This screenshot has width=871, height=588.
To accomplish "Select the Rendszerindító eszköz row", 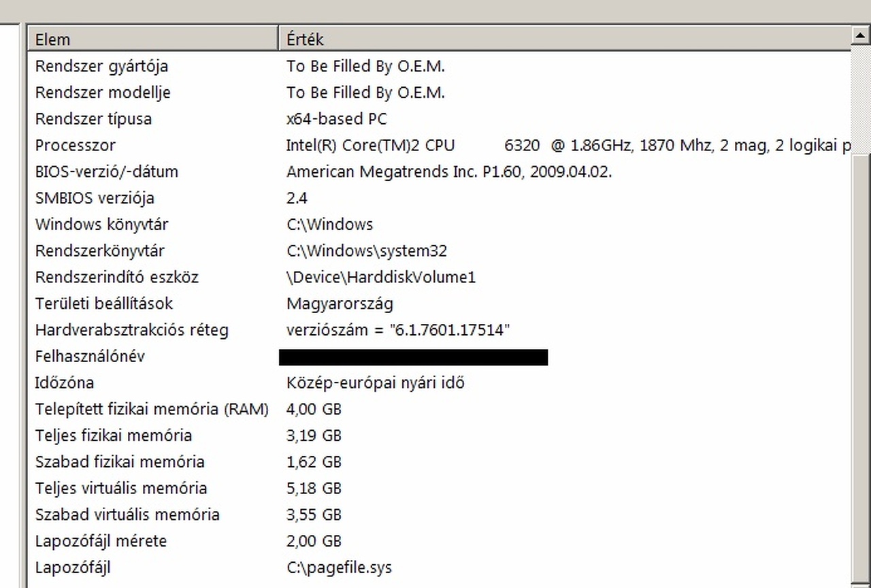I will (117, 278).
